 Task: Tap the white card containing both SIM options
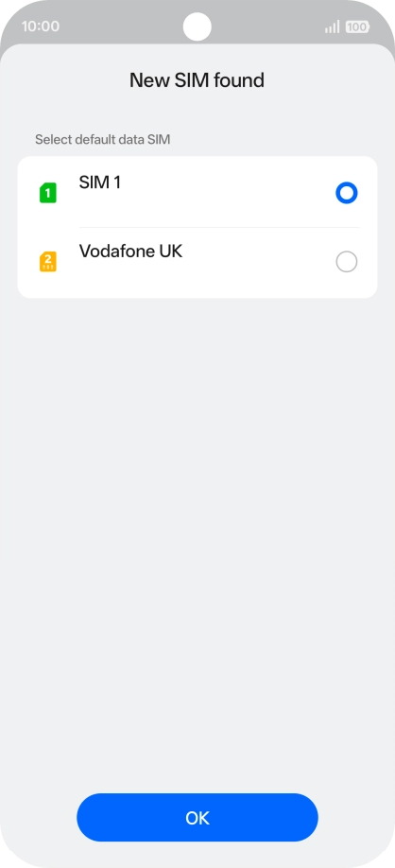197,227
